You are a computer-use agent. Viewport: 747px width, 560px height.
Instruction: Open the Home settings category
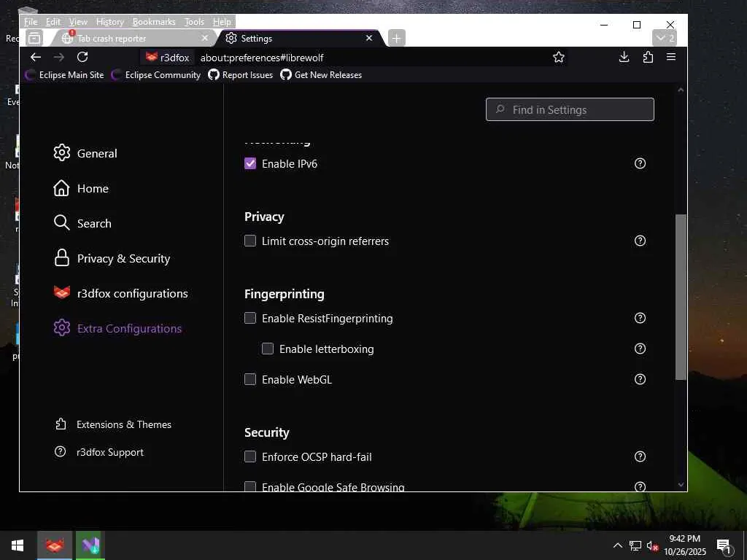81,188
